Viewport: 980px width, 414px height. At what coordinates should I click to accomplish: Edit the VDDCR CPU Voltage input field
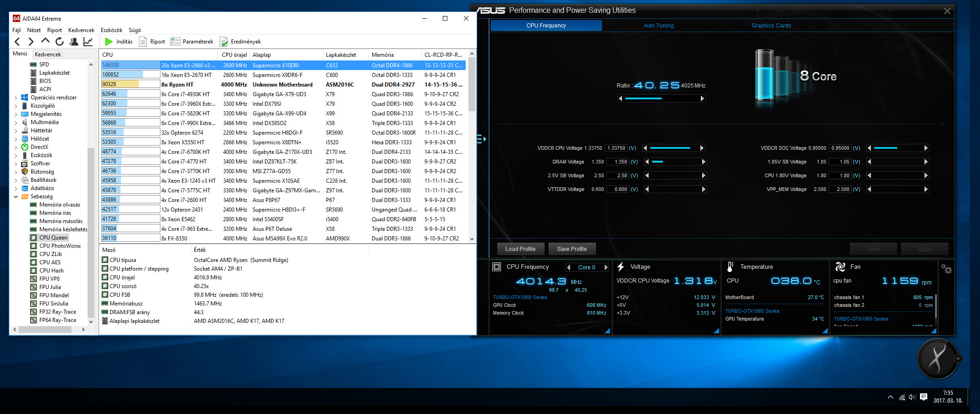coord(616,148)
